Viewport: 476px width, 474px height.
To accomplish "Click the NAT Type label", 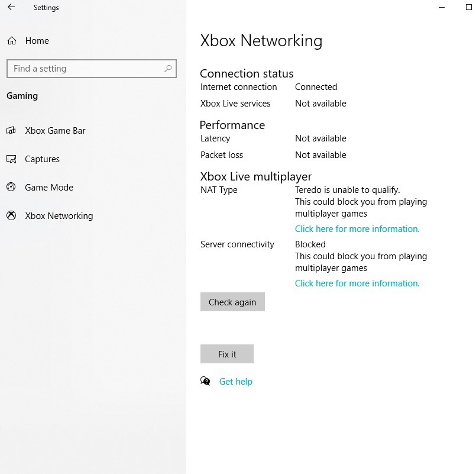I will point(219,190).
